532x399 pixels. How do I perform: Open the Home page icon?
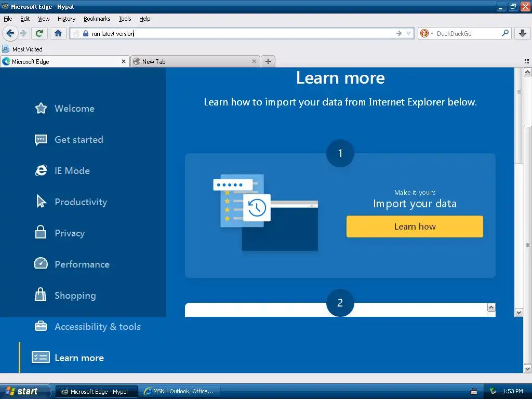[58, 33]
